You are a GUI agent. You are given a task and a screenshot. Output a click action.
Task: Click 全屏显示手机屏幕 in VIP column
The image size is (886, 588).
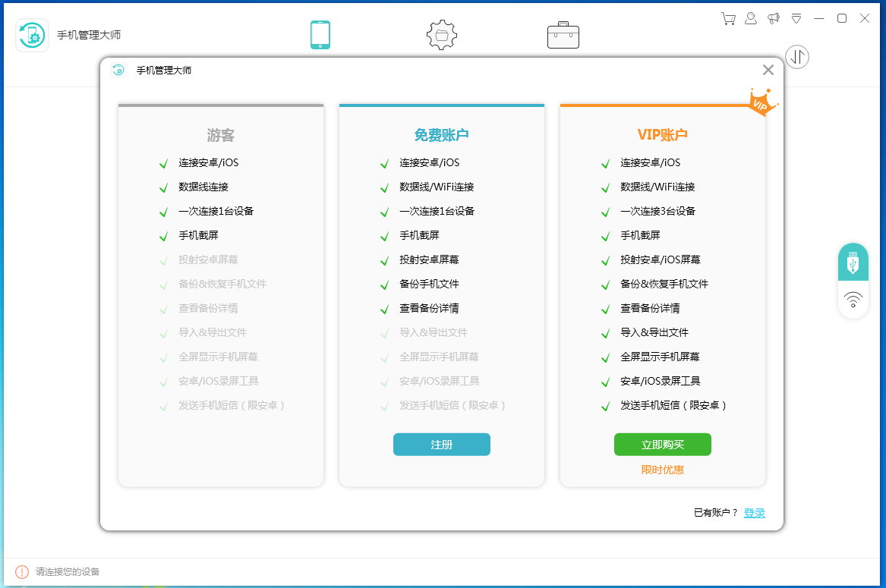coord(660,357)
